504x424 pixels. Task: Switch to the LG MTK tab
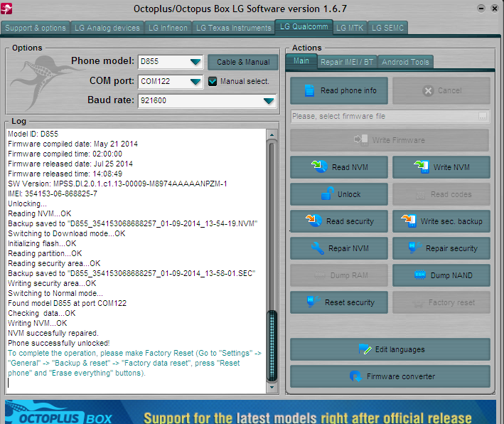coord(350,28)
